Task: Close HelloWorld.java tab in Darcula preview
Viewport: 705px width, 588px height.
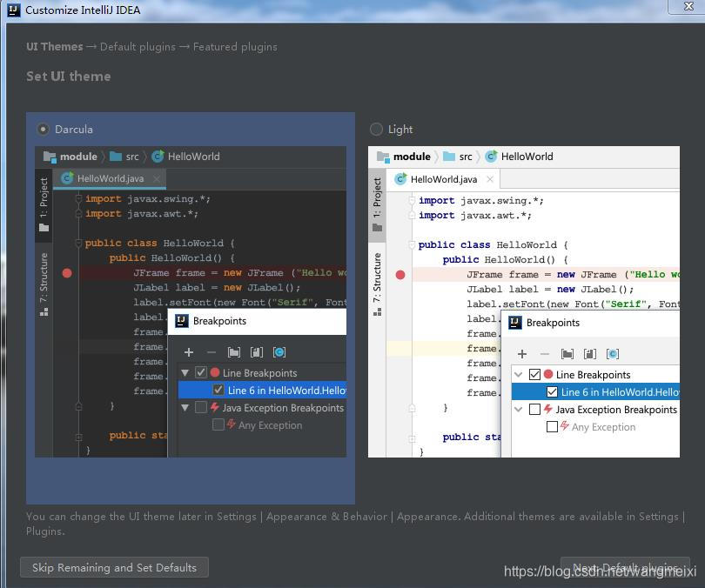Action: tap(157, 179)
